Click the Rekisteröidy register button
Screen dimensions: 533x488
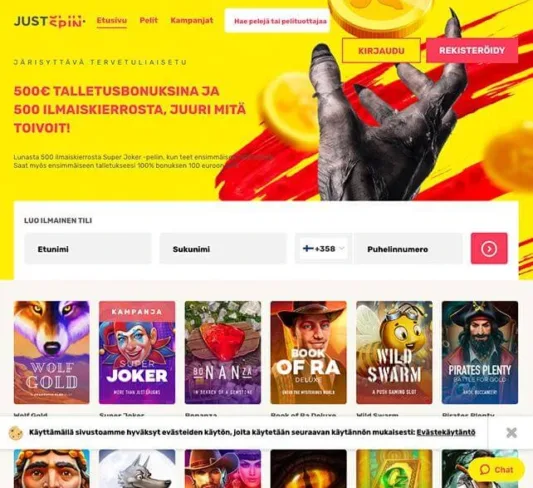point(472,51)
